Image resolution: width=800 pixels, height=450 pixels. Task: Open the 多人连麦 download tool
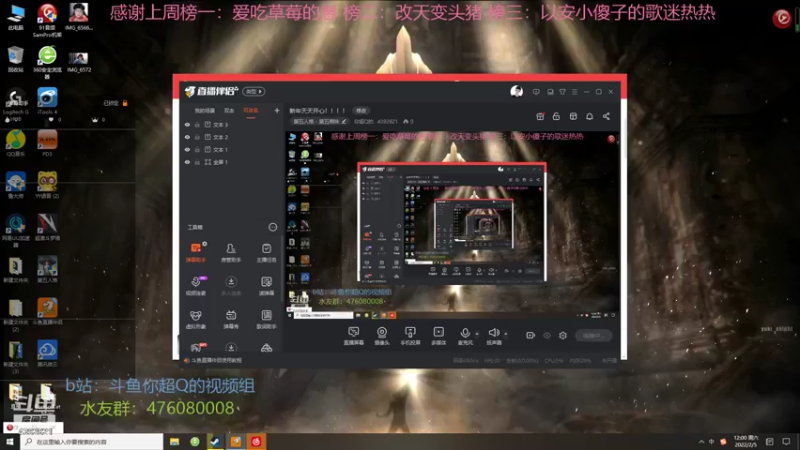click(x=231, y=286)
